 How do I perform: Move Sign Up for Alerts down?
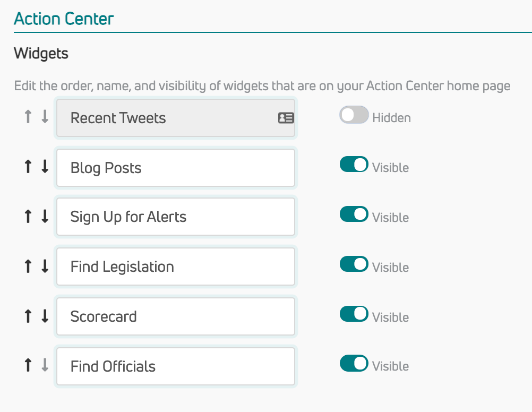(45, 217)
